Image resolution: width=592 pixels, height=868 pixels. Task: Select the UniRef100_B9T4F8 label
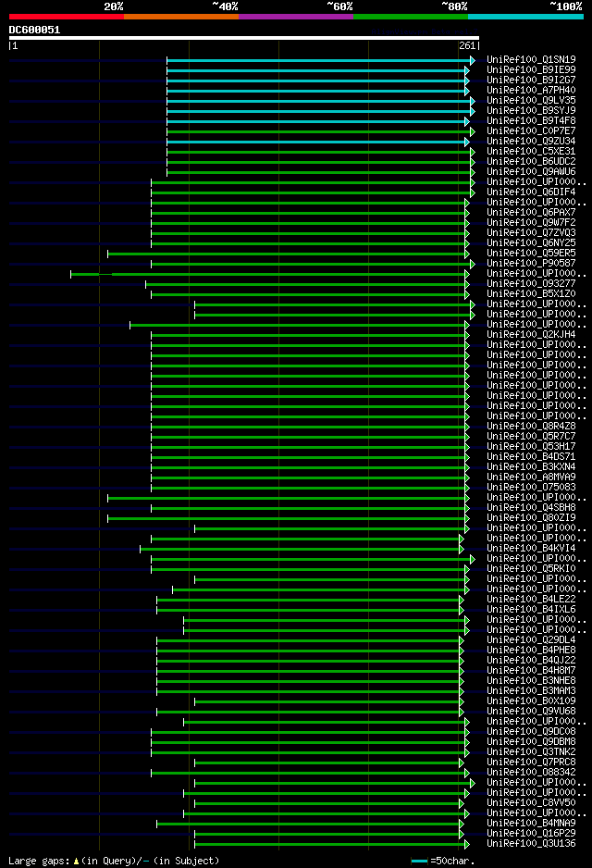(x=531, y=120)
